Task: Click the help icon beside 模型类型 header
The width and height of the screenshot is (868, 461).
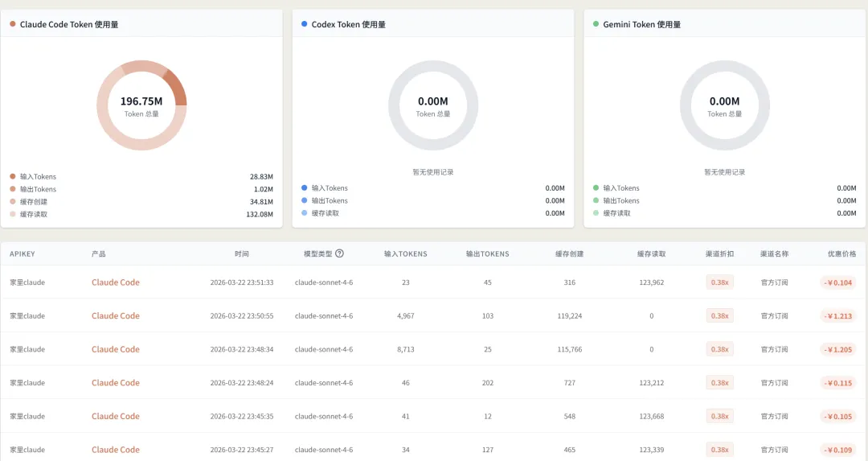Action: tap(339, 253)
